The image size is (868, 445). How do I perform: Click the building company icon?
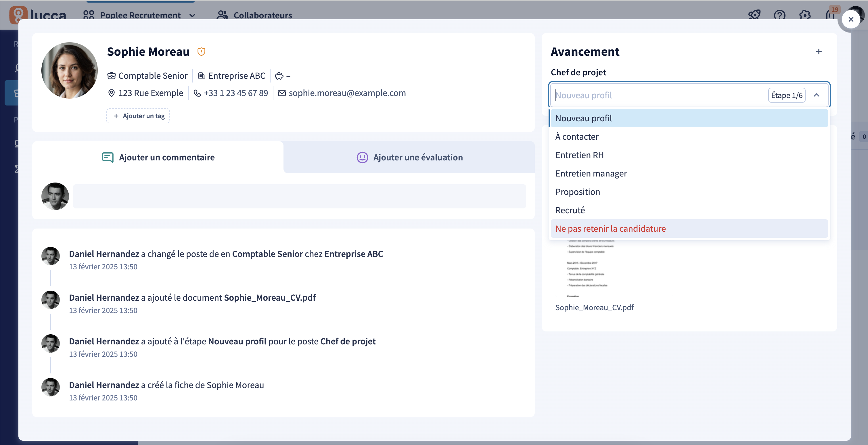pos(201,76)
